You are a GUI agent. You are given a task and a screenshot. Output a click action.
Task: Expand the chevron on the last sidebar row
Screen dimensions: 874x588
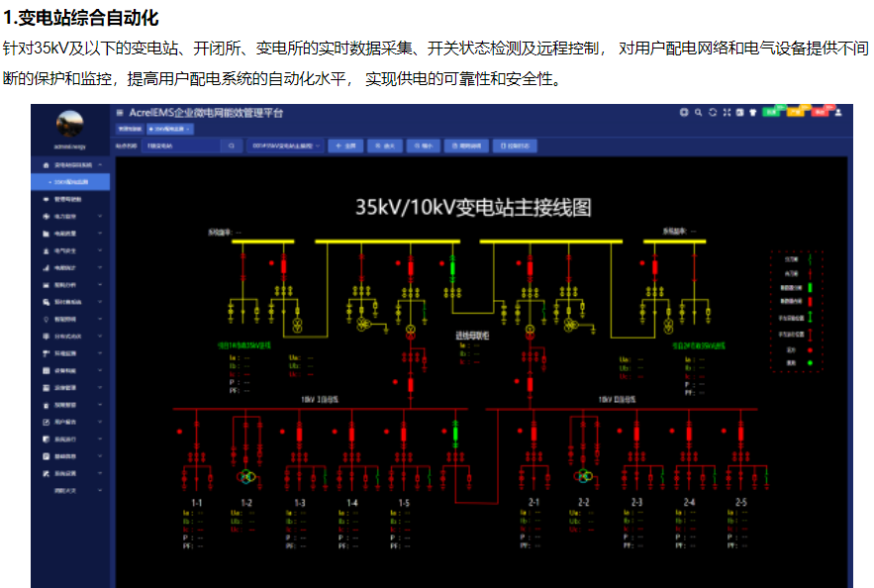(x=100, y=491)
